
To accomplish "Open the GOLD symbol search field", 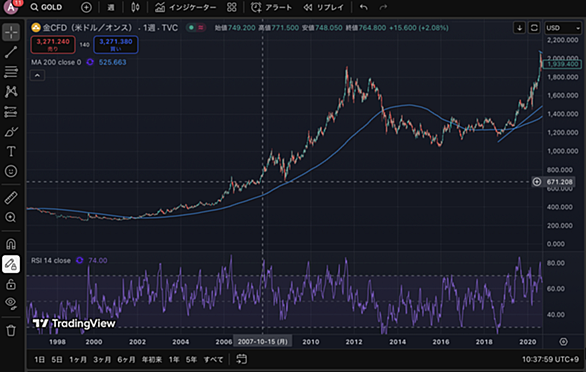I will (46, 7).
